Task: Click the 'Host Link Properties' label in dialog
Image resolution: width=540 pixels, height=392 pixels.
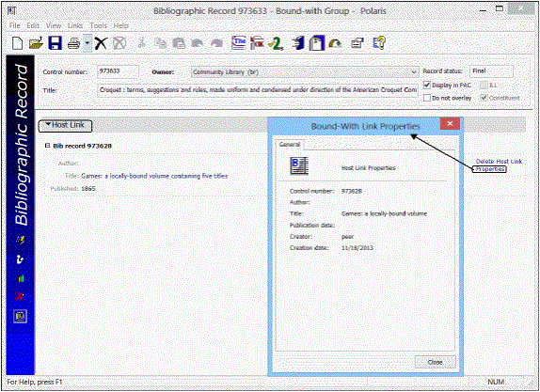Action: [368, 168]
